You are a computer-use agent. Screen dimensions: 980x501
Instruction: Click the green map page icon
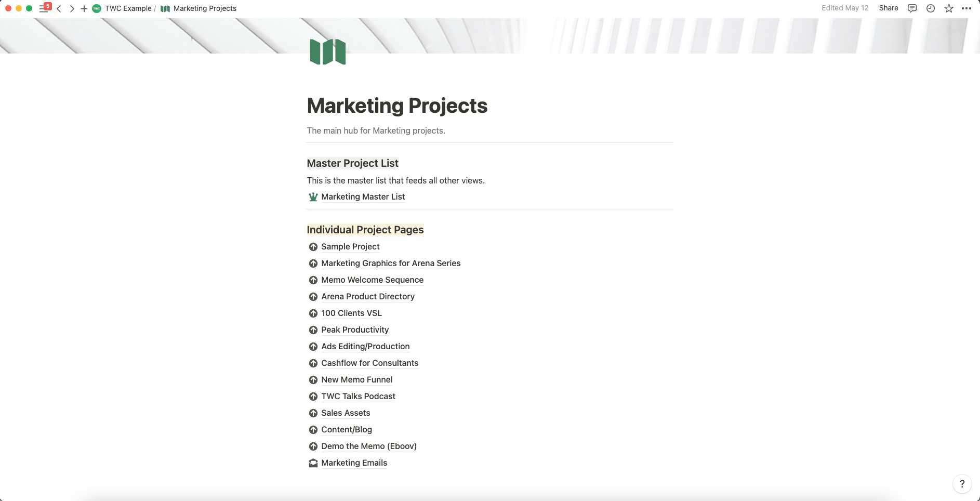click(x=327, y=52)
